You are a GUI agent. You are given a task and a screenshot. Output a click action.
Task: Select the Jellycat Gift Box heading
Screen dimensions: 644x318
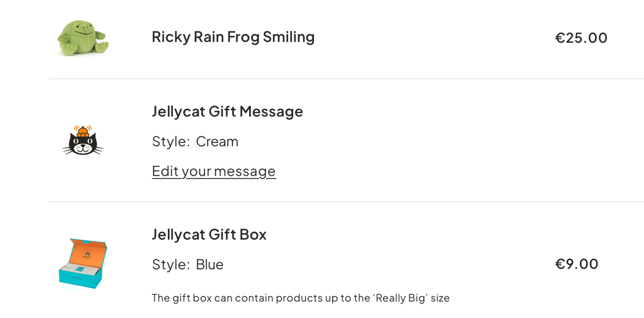pos(209,234)
